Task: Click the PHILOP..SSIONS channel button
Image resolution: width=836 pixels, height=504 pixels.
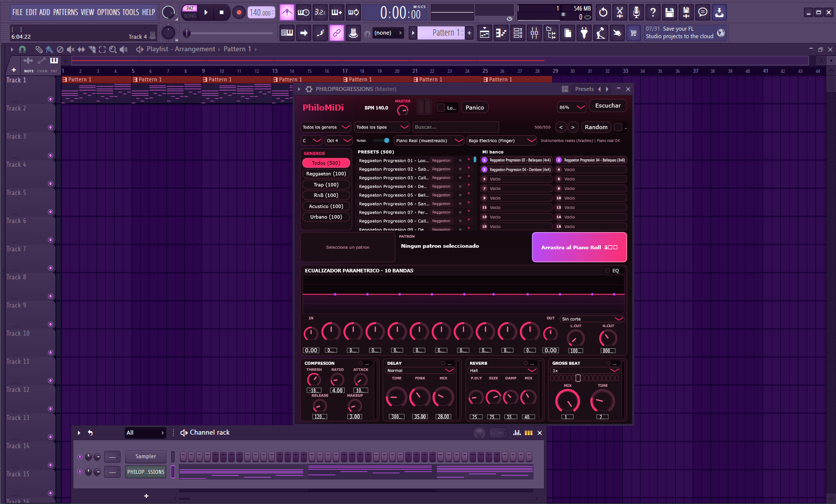Action: tap(146, 472)
